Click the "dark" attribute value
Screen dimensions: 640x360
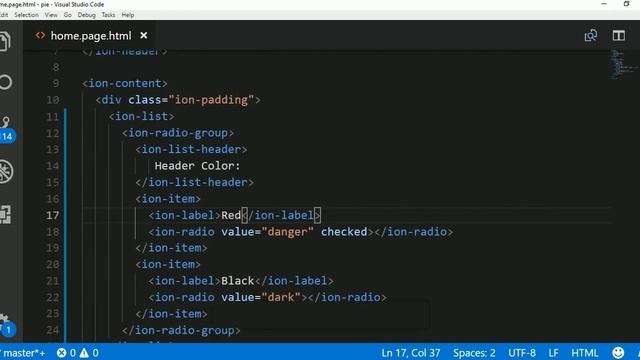[x=281, y=297]
